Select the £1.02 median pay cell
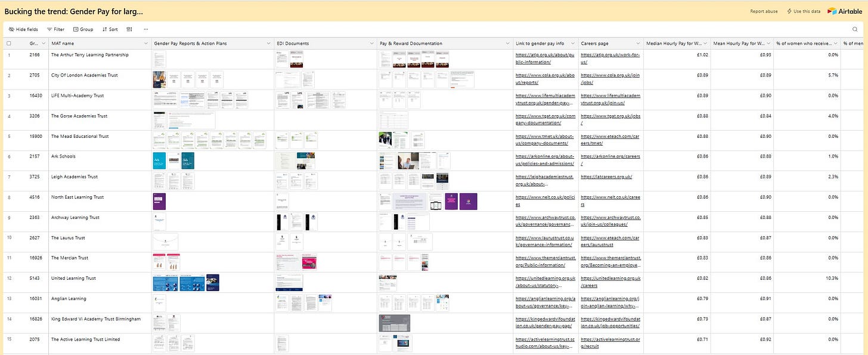 click(677, 60)
